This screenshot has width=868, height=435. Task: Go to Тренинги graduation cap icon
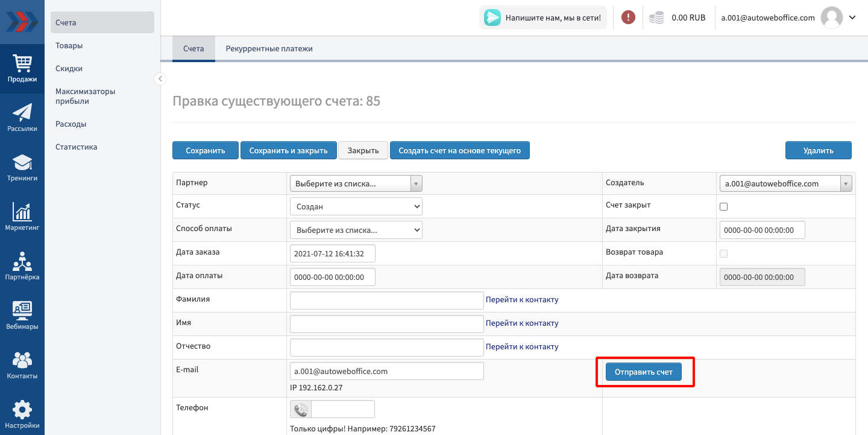(x=22, y=167)
